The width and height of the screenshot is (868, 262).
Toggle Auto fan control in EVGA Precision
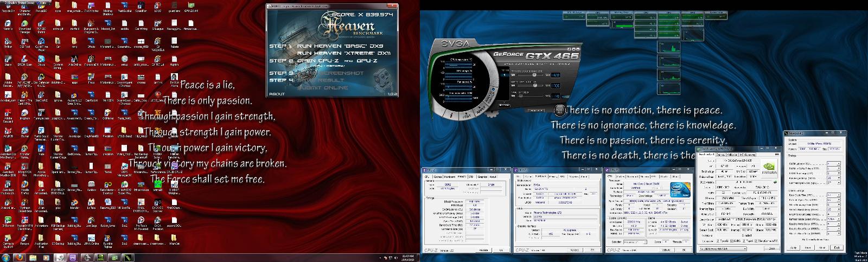tap(566, 97)
